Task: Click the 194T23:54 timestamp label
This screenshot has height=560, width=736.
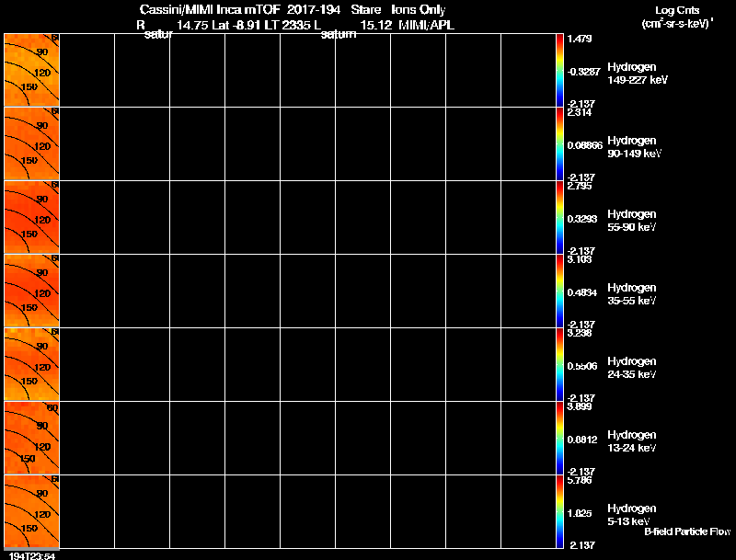Action: [32, 555]
